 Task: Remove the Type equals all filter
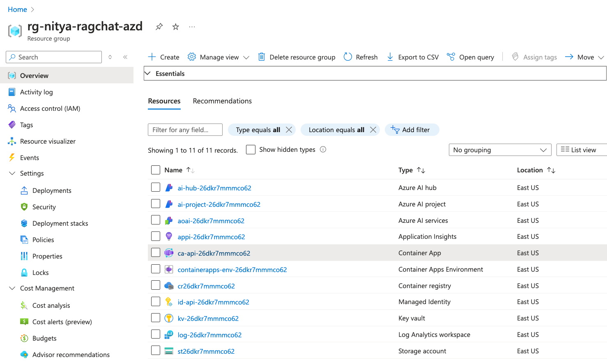click(x=289, y=130)
